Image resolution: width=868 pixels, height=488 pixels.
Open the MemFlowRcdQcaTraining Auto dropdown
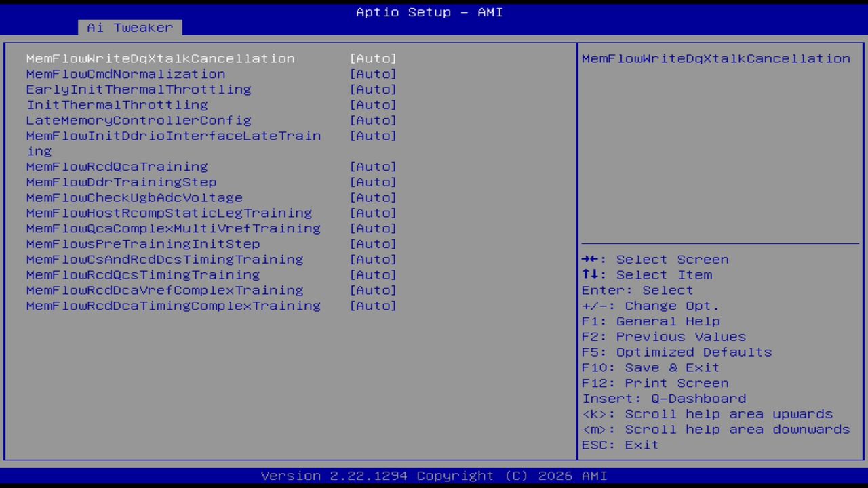373,166
